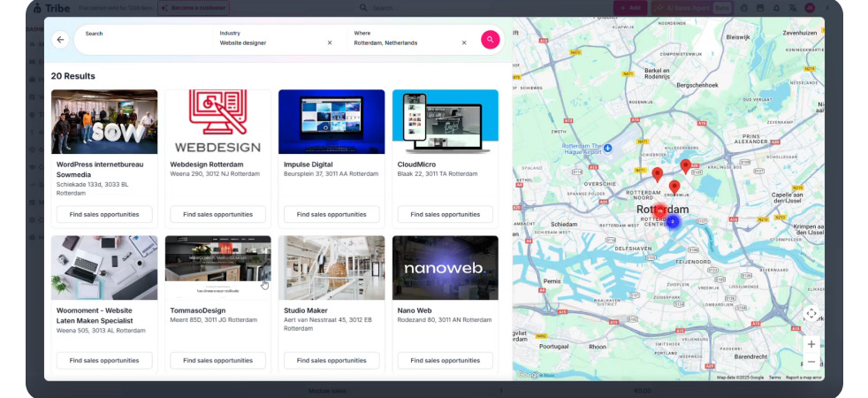Open the TommasoDesign card image
Viewport: 868px width, 398px height.
tap(217, 267)
